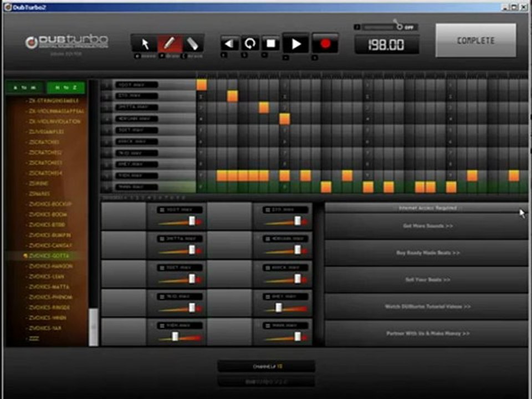Remove the orange note on sequencer row 3
This screenshot has height=399, width=532.
[x=264, y=108]
